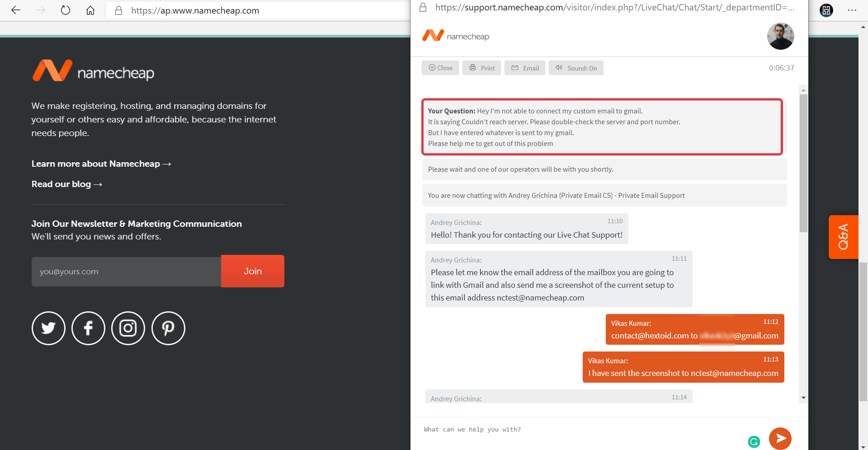Click 'Please wait and one of our operators' notice
This screenshot has width=868, height=450.
604,169
